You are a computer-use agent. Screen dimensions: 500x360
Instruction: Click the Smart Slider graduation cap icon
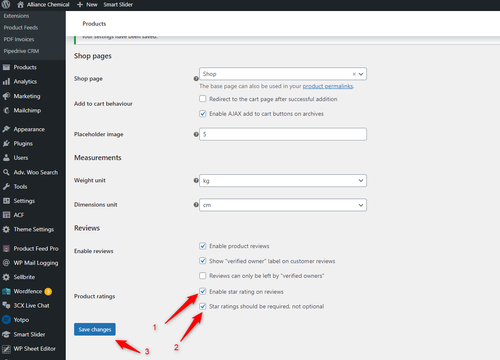click(6, 334)
